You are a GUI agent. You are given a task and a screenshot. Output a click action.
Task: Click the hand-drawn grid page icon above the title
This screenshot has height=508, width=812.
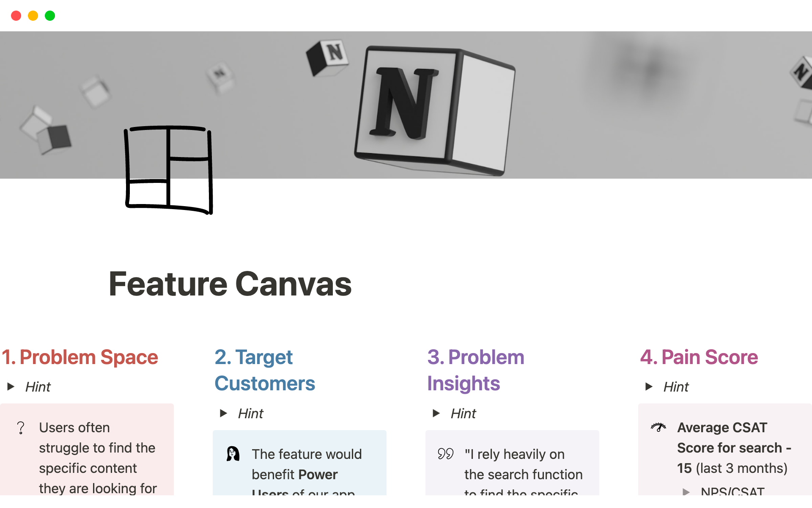click(x=169, y=170)
